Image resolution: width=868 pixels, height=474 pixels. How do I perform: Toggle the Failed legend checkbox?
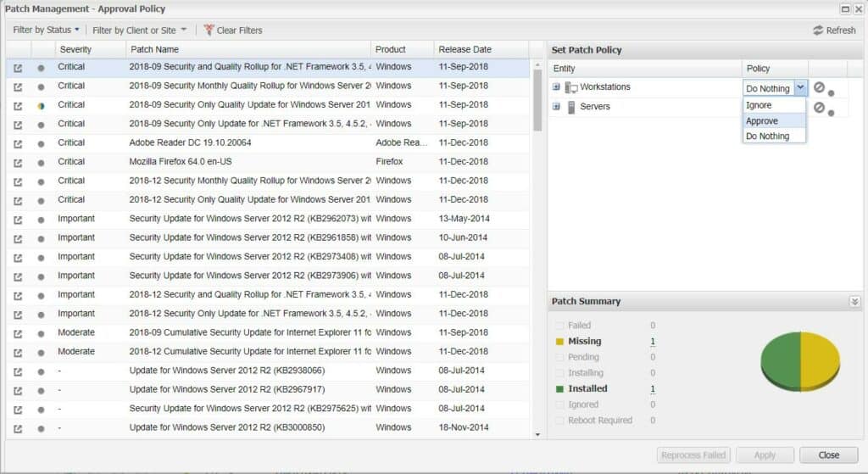559,326
